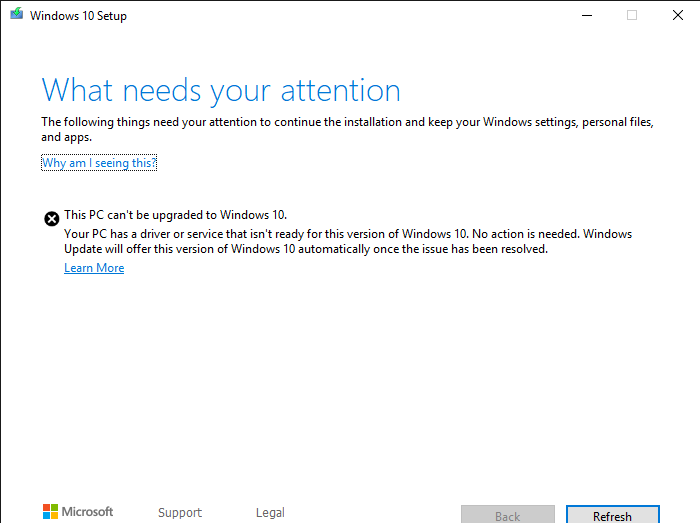Open the Legal link

270,512
